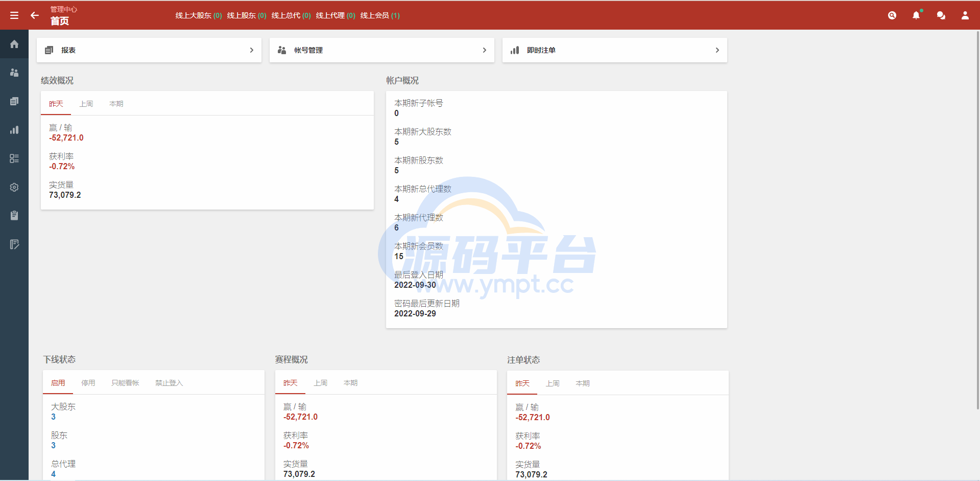Image resolution: width=980 pixels, height=481 pixels.
Task: Click 绩效概况 实货量 value 73,079.2
Action: 65,195
